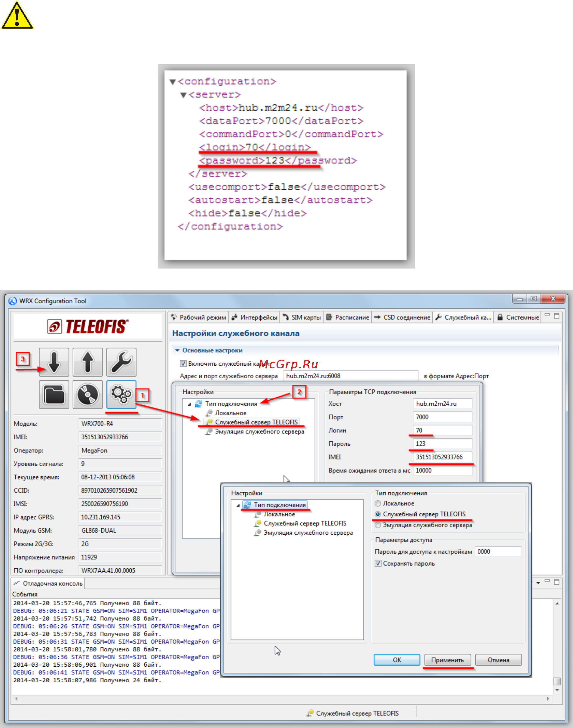This screenshot has height=728, width=573.
Task: Click the console panel maximize icon
Action: (557, 582)
